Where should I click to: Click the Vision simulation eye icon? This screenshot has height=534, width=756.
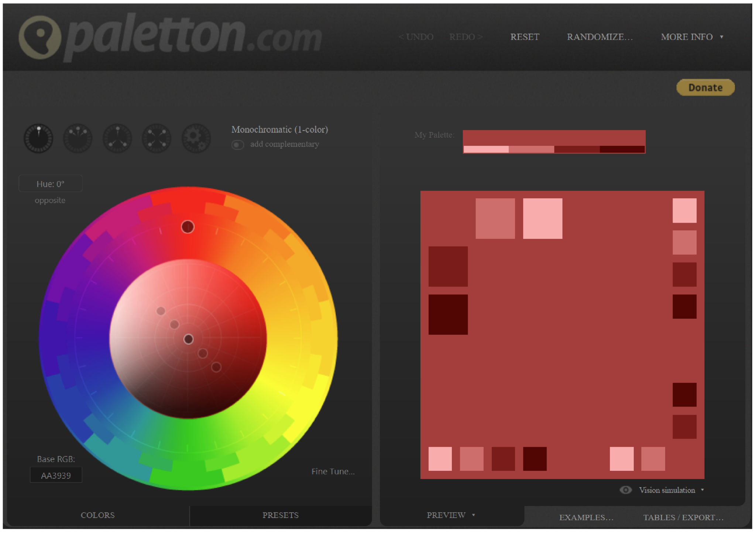click(x=626, y=490)
